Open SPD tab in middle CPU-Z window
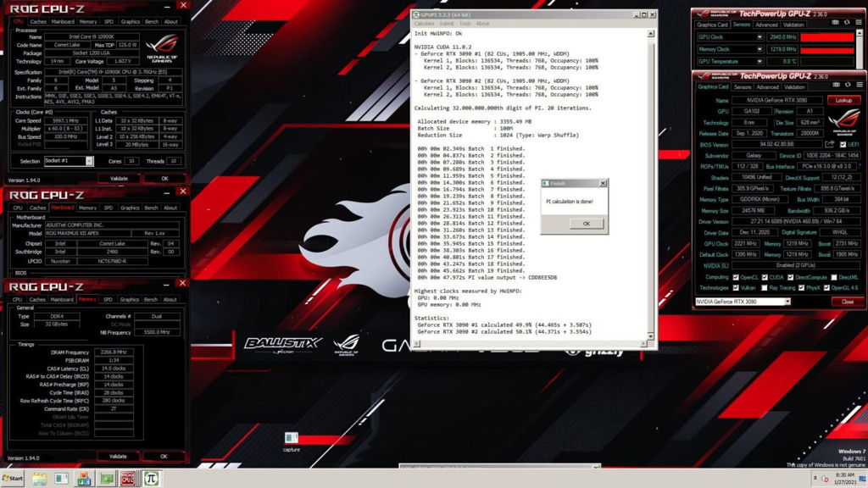The image size is (868, 488). (x=108, y=208)
